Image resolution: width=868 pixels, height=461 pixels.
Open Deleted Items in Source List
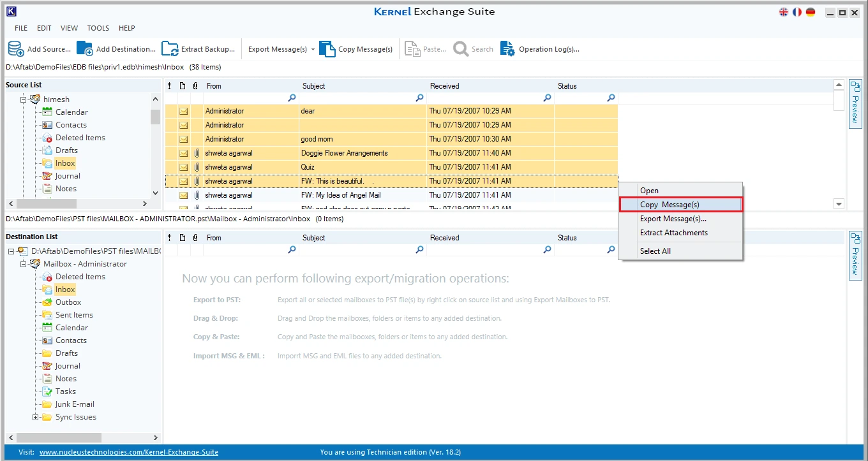80,138
